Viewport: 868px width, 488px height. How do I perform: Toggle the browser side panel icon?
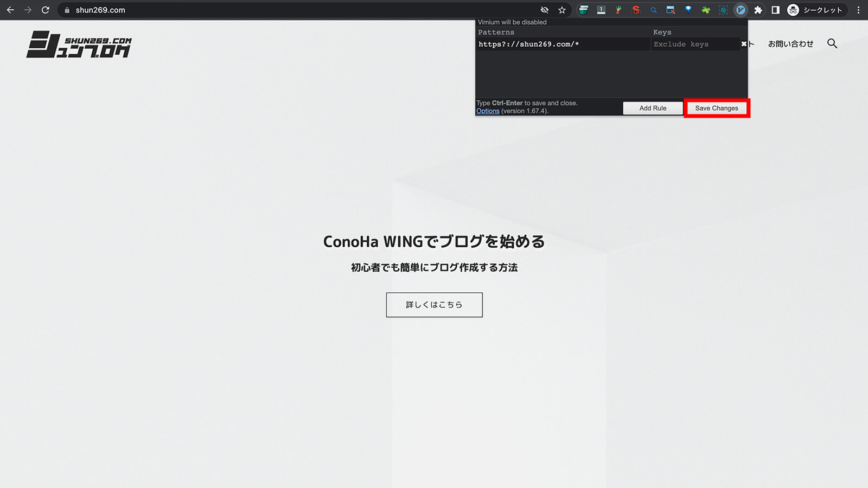pyautogui.click(x=775, y=10)
